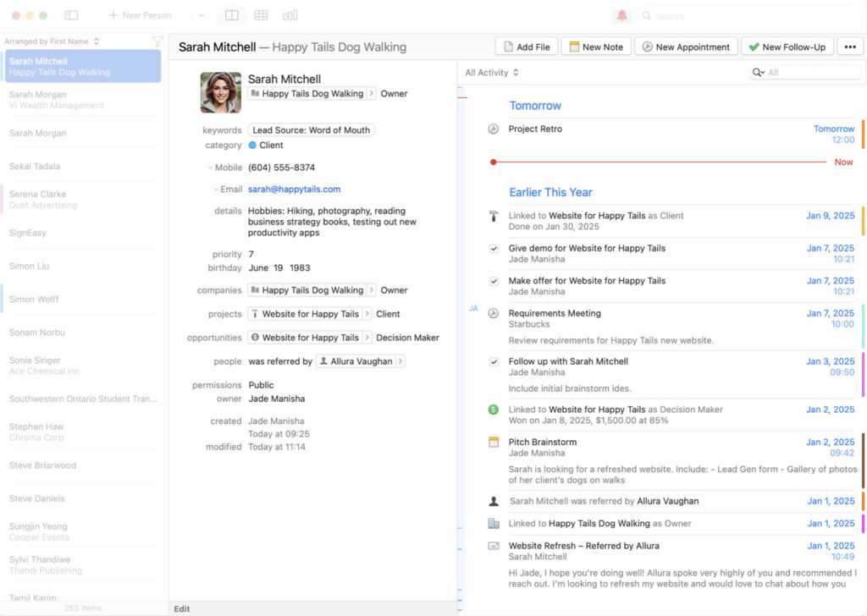Open All Activity filter dropdown
867x616 pixels.
[492, 73]
